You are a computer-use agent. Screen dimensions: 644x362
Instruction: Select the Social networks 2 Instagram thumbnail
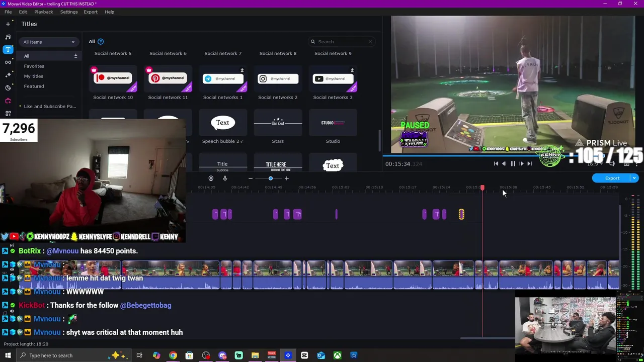(x=278, y=78)
